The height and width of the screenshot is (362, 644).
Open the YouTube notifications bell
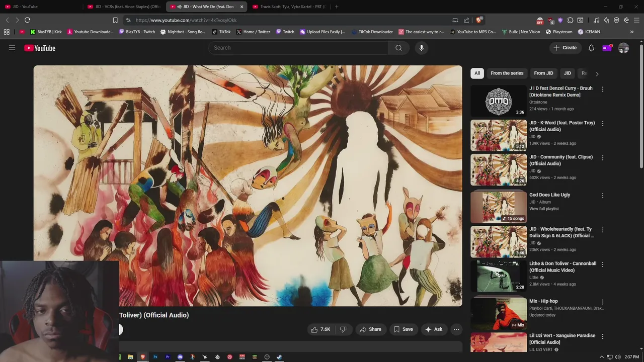tap(591, 48)
